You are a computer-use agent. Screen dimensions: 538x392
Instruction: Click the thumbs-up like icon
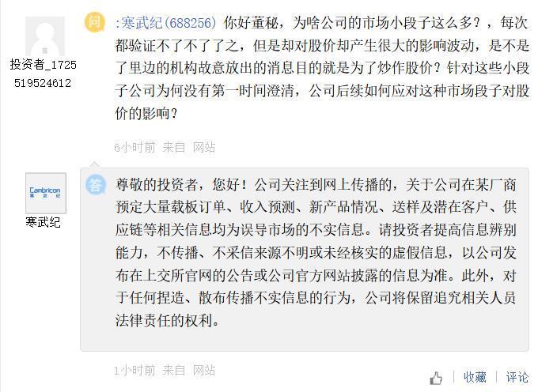pos(436,378)
